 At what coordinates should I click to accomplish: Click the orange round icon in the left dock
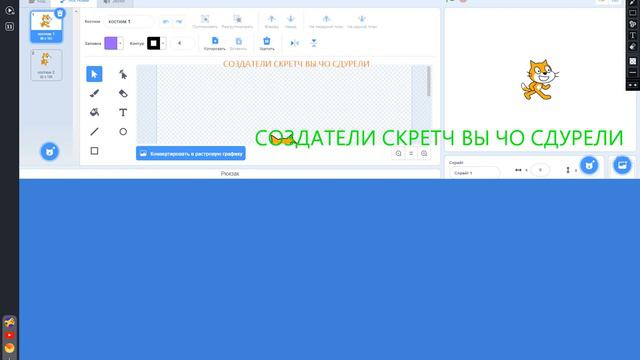click(9, 348)
